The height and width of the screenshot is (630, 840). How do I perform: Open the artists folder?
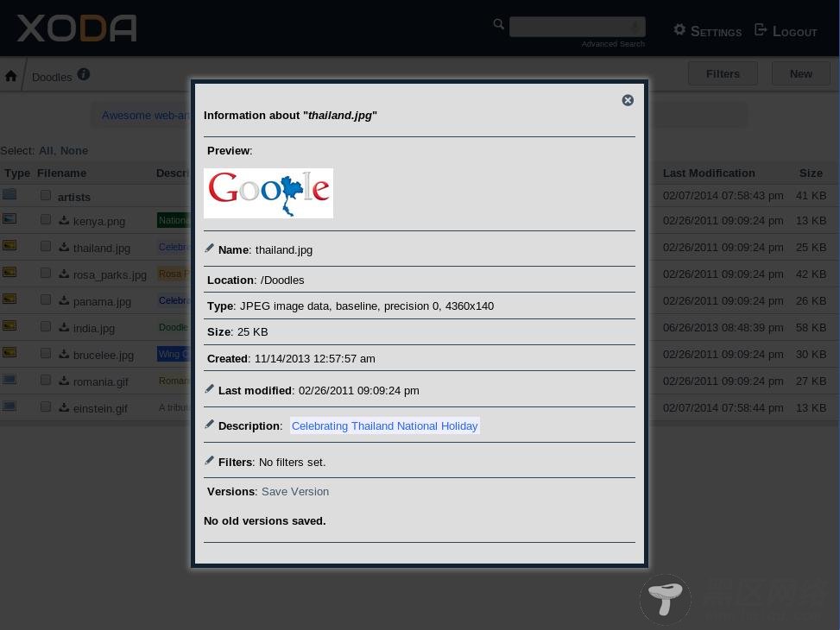point(74,197)
